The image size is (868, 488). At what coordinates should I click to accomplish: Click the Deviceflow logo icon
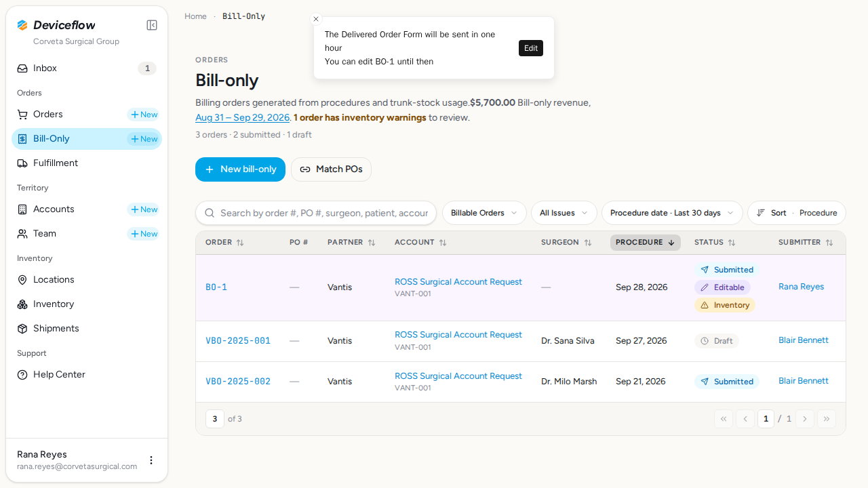pos(22,25)
